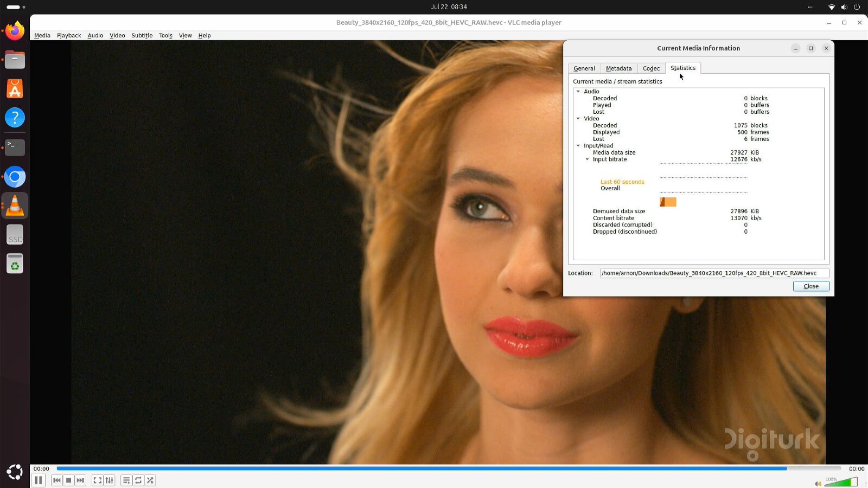
Task: Collapse the Input/Read statistics group
Action: click(578, 146)
